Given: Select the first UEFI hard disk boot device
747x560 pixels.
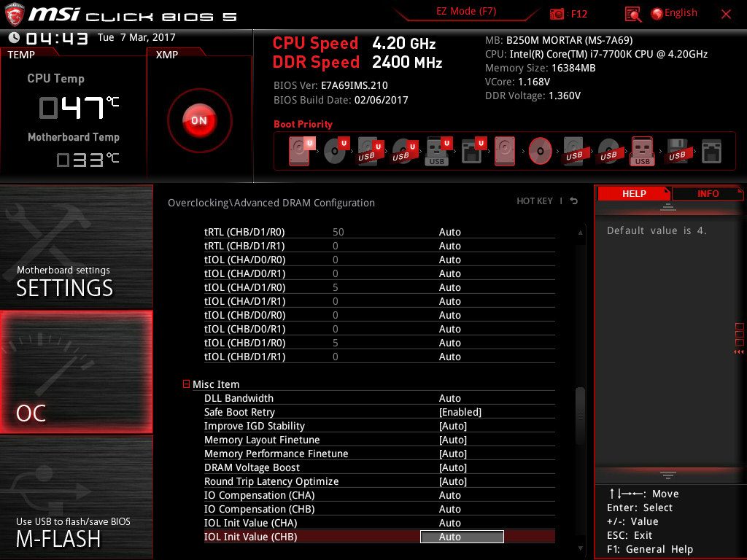Looking at the screenshot, I should click(x=299, y=152).
